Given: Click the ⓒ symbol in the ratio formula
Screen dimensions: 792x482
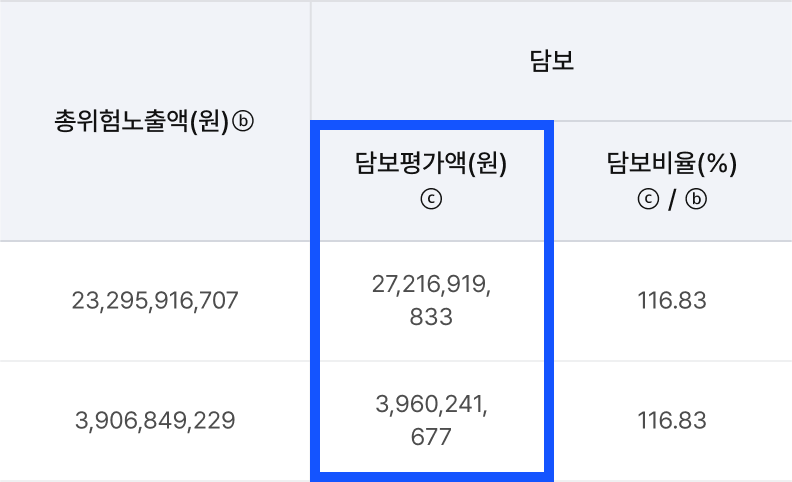Looking at the screenshot, I should tap(647, 199).
